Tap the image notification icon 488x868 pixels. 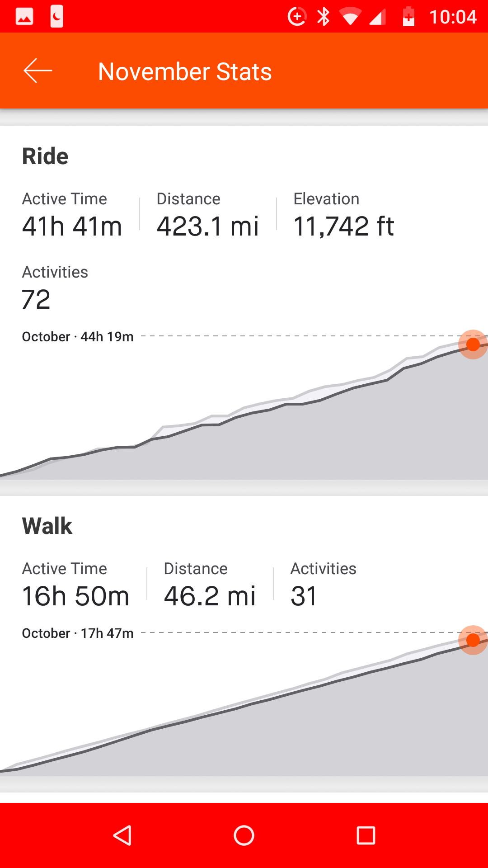24,17
